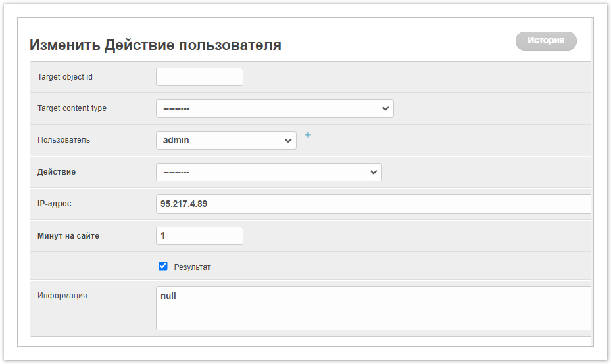This screenshot has height=364, width=611.
Task: Click the Пользователь field label
Action: coord(64,140)
